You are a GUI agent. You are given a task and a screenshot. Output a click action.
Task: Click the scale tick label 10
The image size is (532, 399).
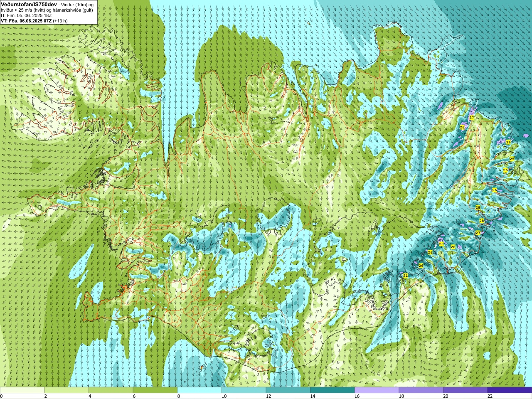224,396
